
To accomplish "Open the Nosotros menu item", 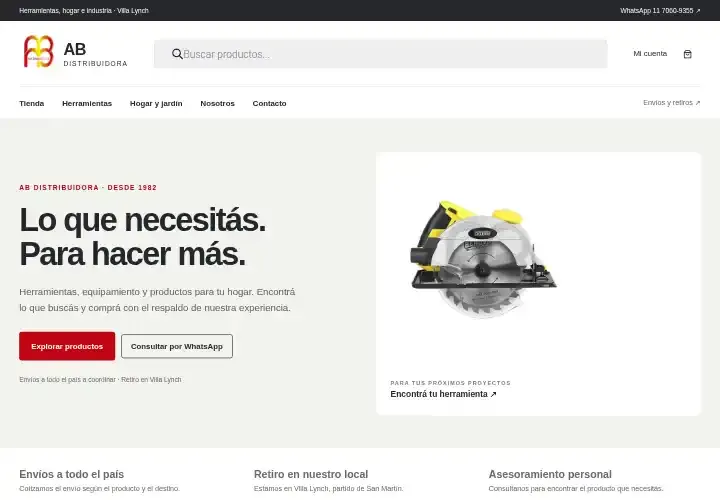I will [217, 103].
